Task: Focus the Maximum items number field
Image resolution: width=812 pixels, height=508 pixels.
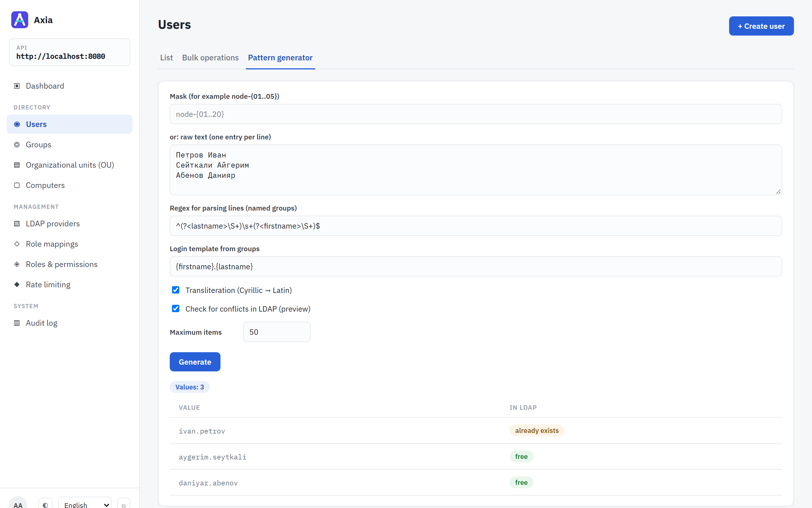Action: point(277,332)
